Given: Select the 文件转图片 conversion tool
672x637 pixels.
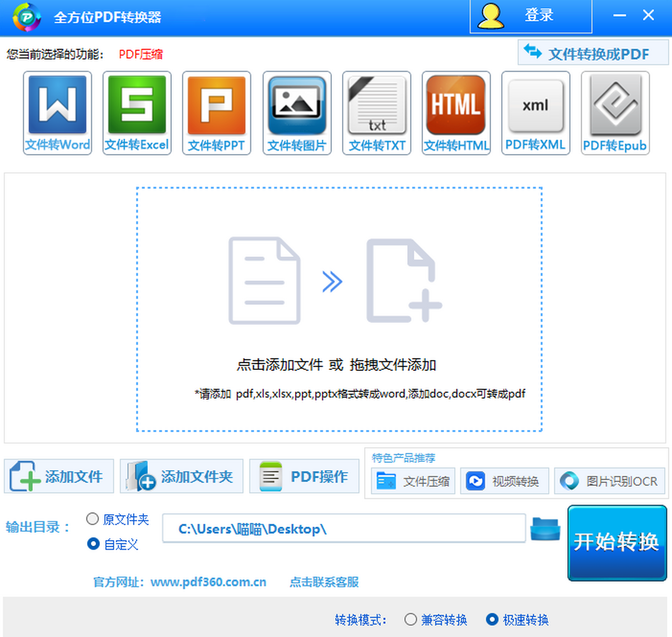Looking at the screenshot, I should 297,112.
